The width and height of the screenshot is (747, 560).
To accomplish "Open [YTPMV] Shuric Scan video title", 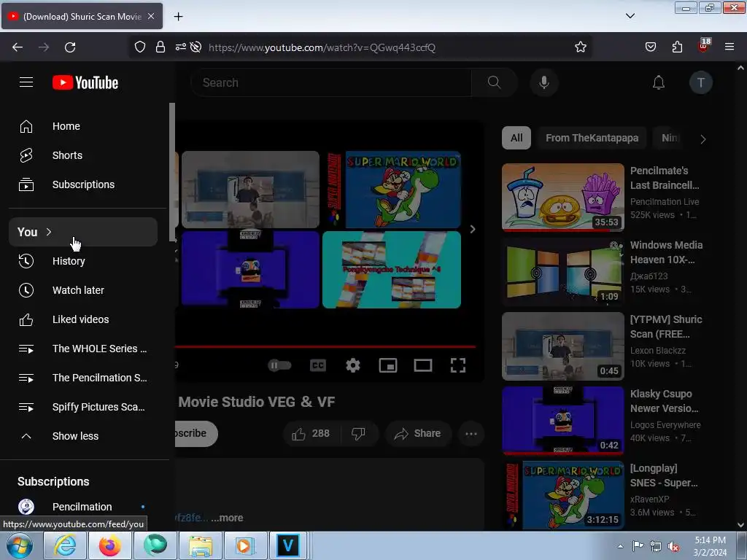I will 666,327.
